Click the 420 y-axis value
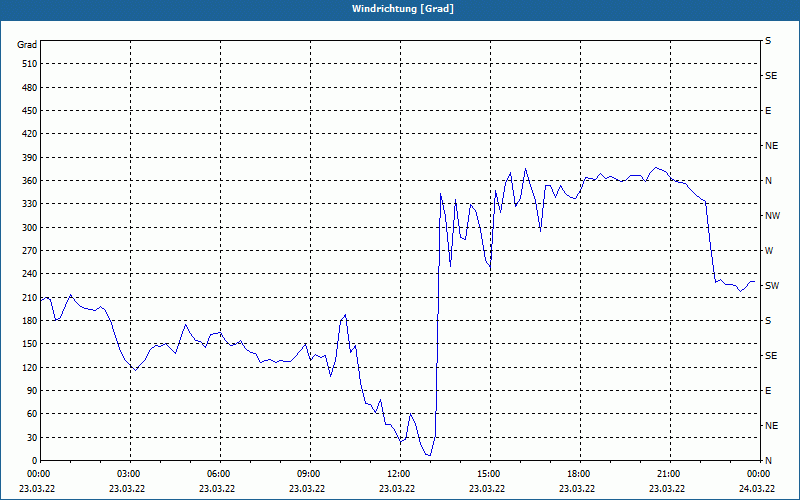This screenshot has width=800, height=500. point(30,134)
